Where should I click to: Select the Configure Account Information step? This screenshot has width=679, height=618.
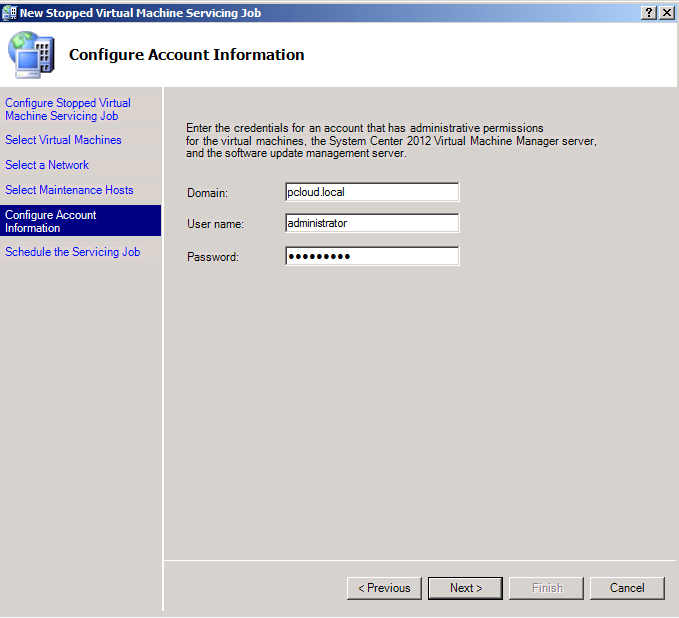coord(81,221)
